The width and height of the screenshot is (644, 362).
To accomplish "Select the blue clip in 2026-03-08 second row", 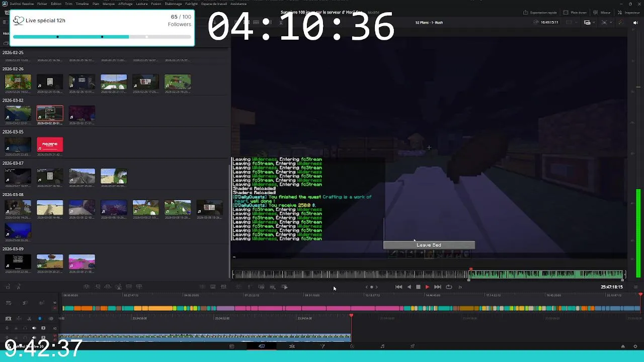I will [18, 230].
